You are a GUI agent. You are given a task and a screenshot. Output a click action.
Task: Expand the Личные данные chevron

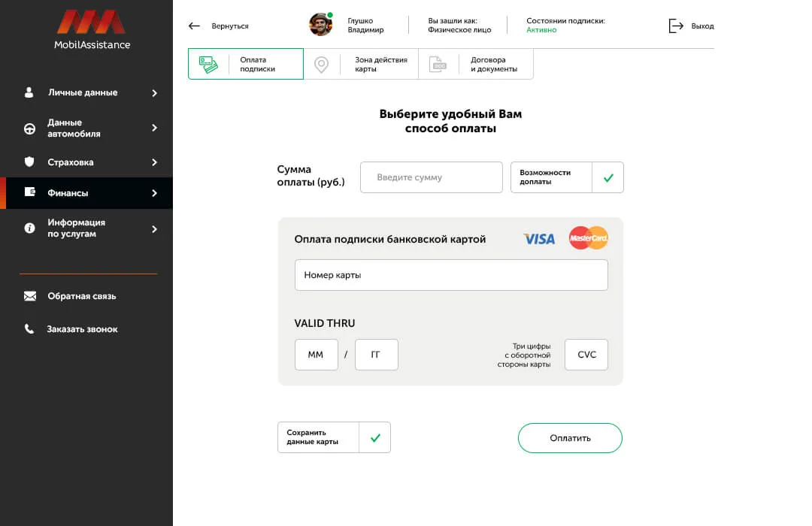[x=154, y=92]
